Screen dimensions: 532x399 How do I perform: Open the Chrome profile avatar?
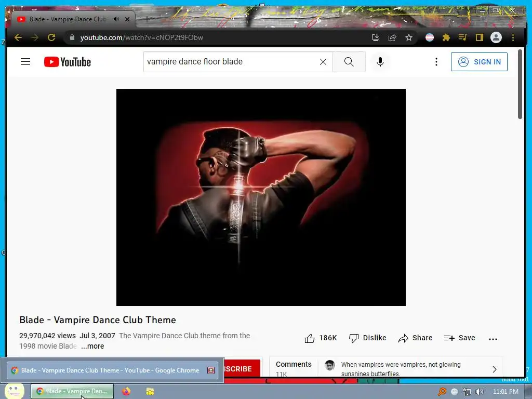pyautogui.click(x=496, y=37)
